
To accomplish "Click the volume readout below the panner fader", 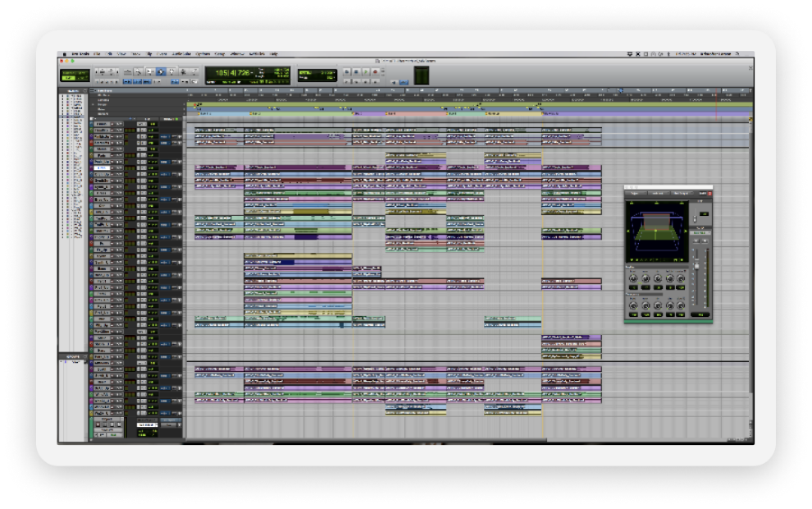I will pyautogui.click(x=700, y=314).
